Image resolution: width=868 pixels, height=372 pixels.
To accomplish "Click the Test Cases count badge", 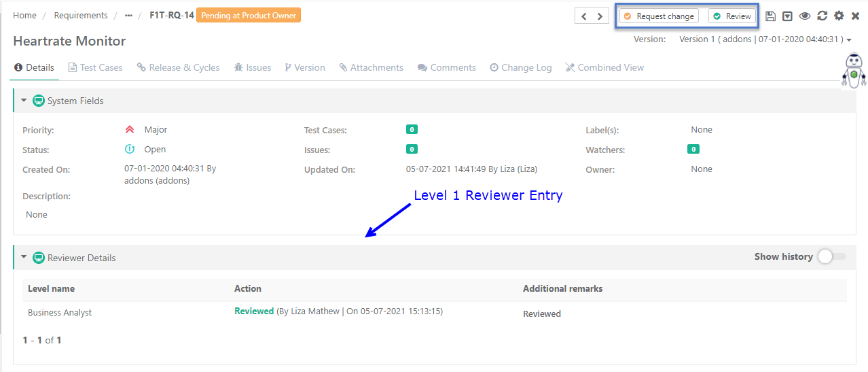I will point(412,129).
